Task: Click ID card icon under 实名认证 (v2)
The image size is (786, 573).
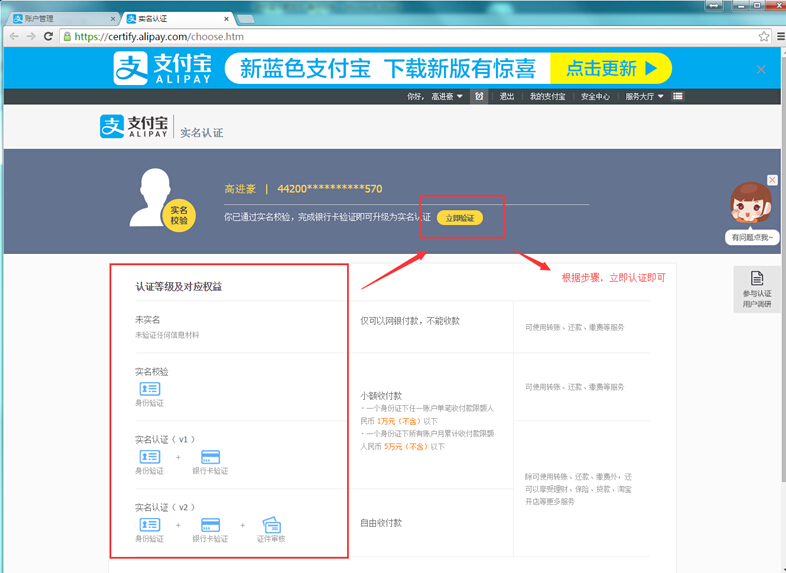Action: click(x=149, y=524)
